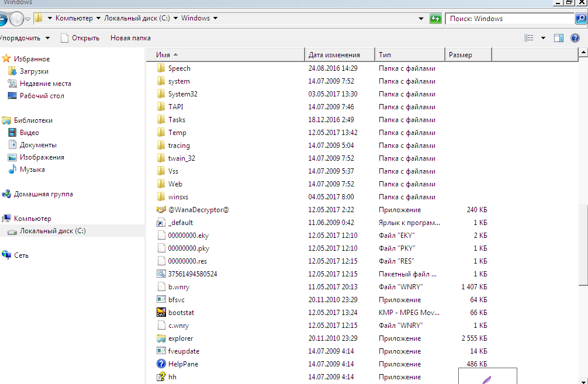588x384 pixels.
Task: Click the Локальный диск (C:) breadcrumb segment
Action: 137,18
